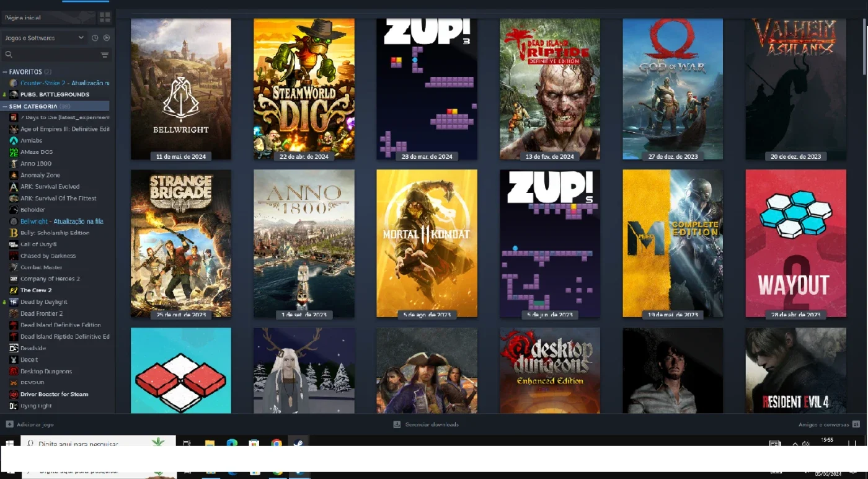This screenshot has height=479, width=868.
Task: Click the Bully: Scholarship Edition icon
Action: tap(14, 233)
